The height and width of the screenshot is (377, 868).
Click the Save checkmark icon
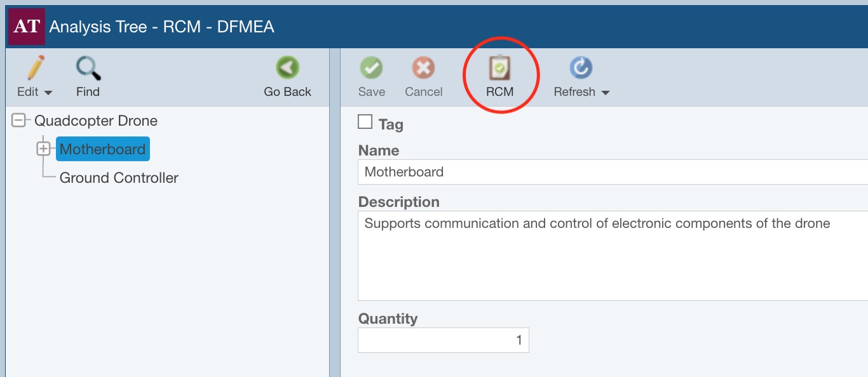pyautogui.click(x=371, y=68)
